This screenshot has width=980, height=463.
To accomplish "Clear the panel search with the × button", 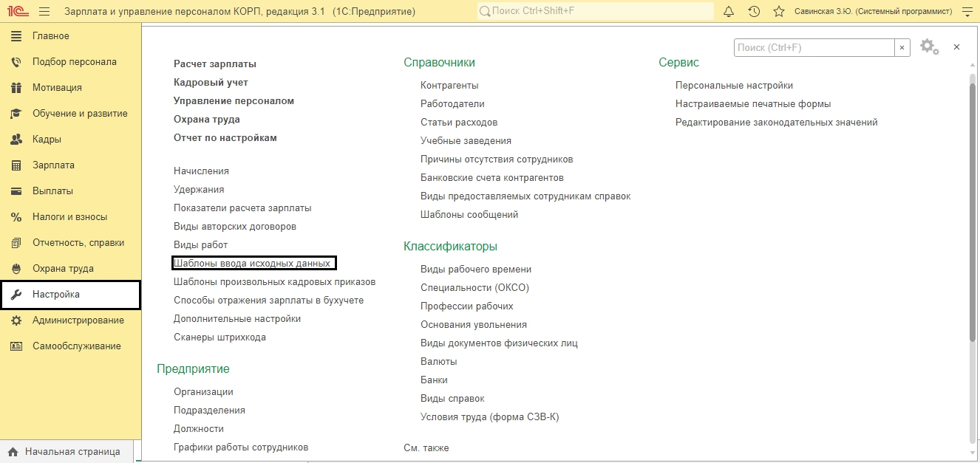I will click(902, 47).
